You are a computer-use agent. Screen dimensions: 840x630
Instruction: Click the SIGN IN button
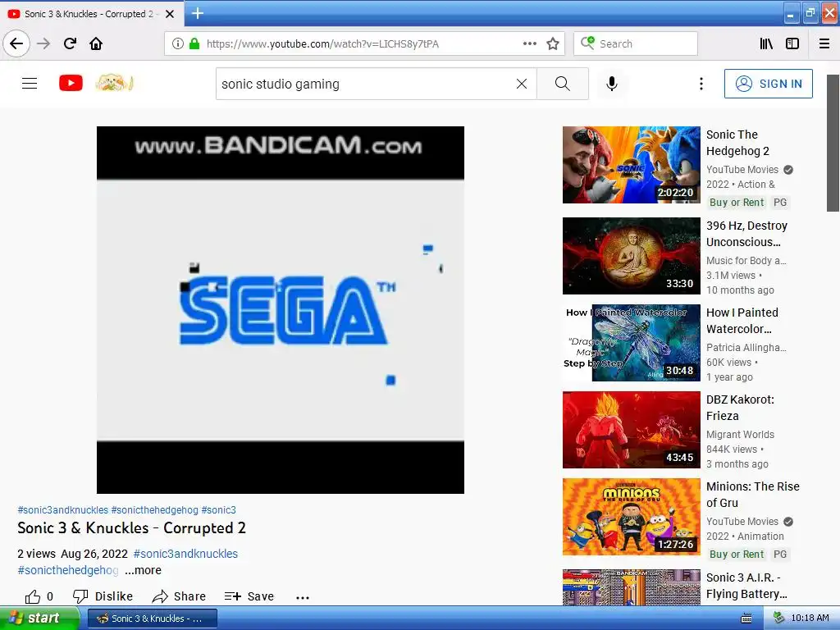(x=768, y=84)
